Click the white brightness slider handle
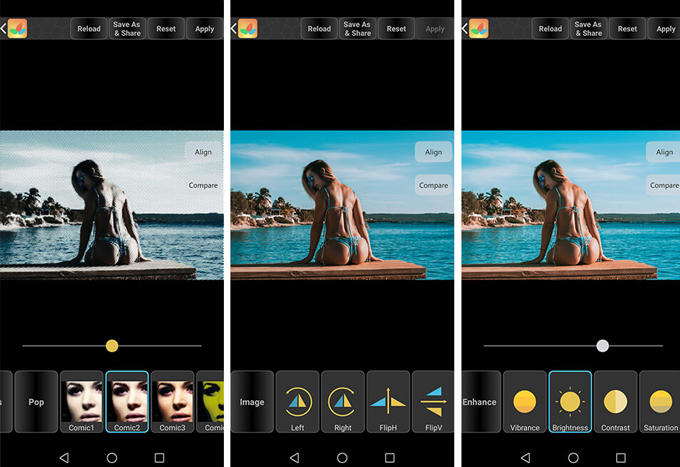Image resolution: width=680 pixels, height=467 pixels. tap(602, 346)
